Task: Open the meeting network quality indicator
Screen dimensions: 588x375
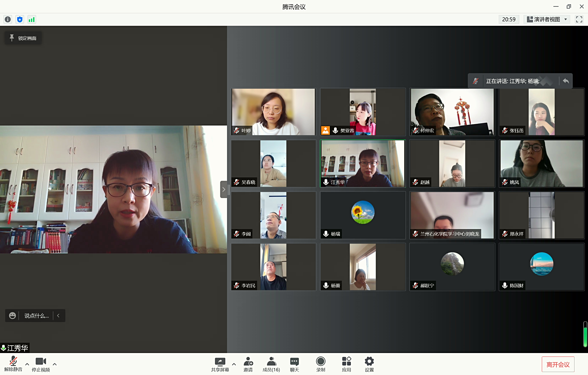Action: (x=32, y=19)
